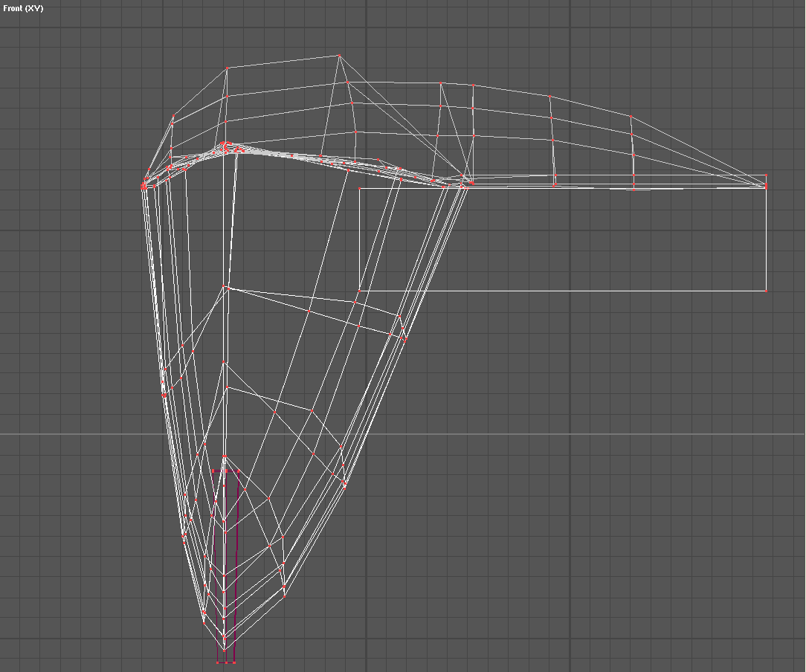Click the empty grid area left of the hull

[x=74, y=372]
